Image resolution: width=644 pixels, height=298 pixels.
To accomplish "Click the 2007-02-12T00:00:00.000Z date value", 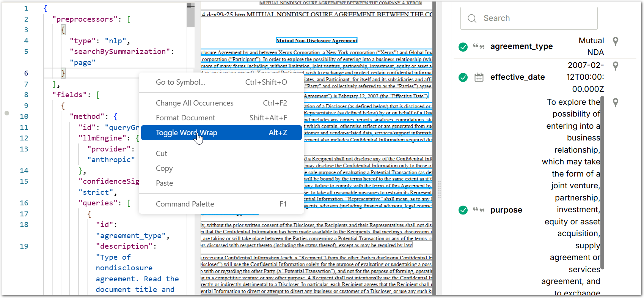I will [585, 77].
